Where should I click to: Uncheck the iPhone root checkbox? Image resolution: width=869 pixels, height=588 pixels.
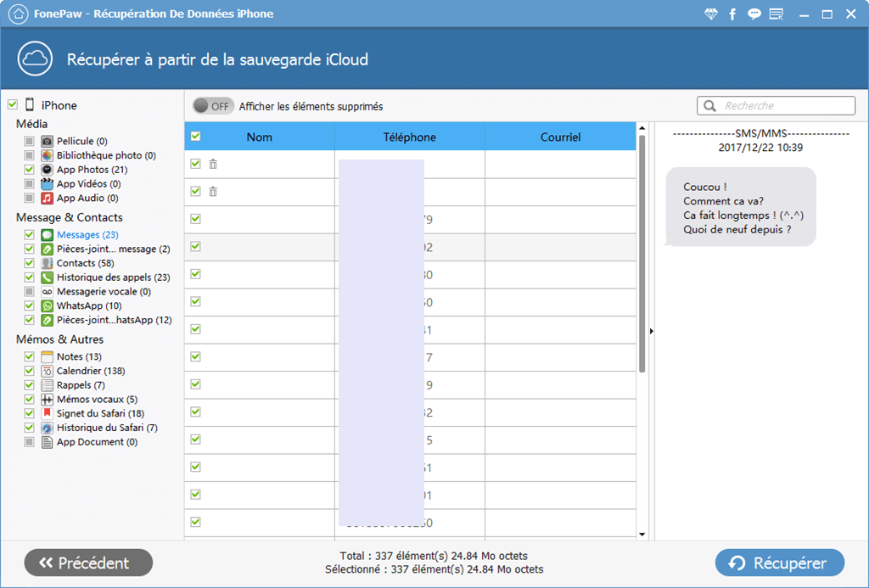tap(12, 104)
